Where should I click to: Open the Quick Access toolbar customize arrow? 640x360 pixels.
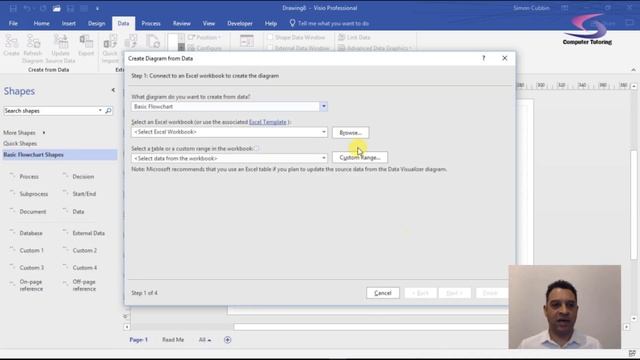[x=97, y=8]
